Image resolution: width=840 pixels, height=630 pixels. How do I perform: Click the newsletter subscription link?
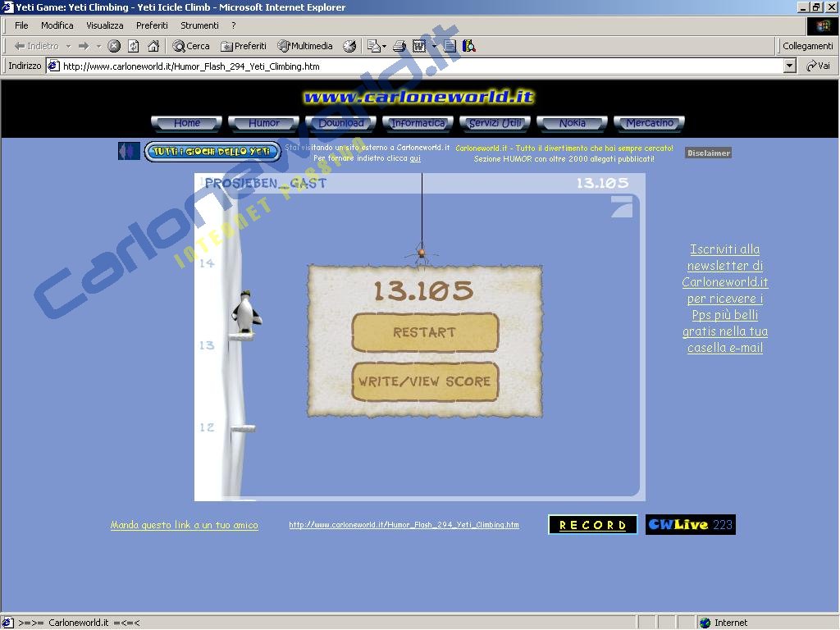click(x=725, y=299)
